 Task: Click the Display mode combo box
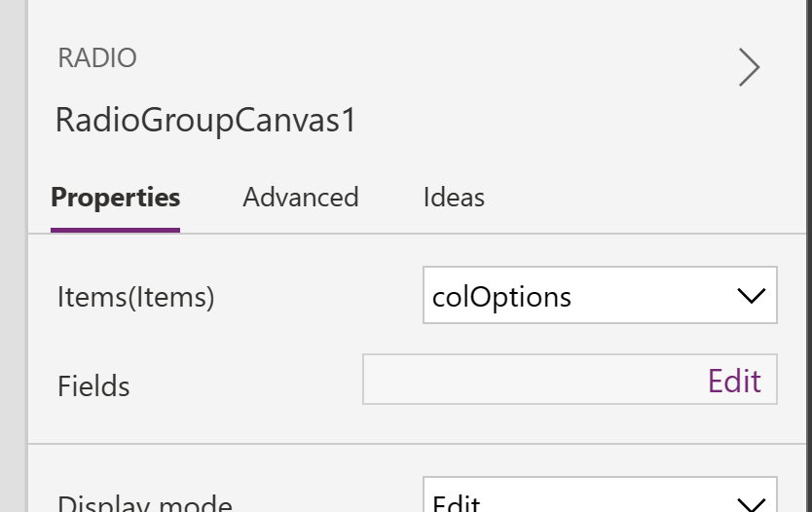tap(600, 494)
